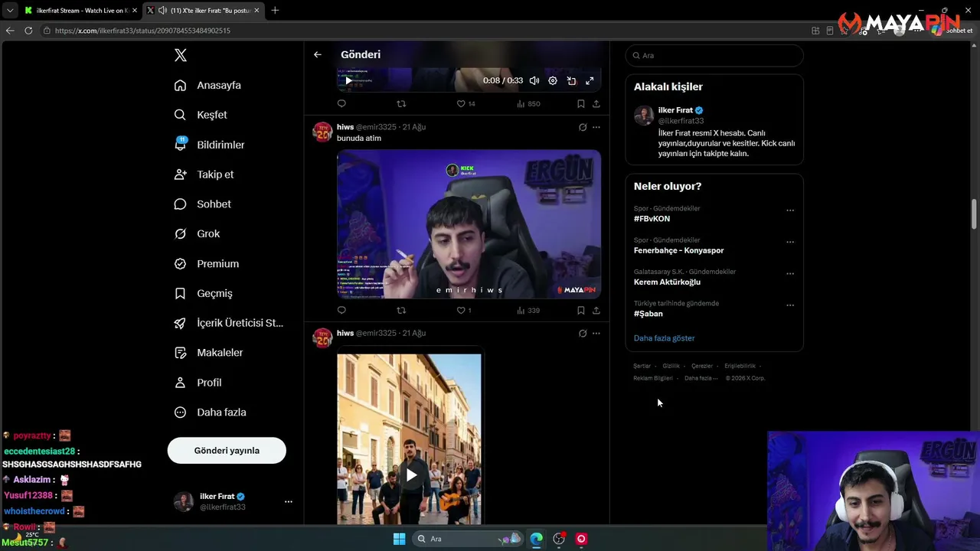Bookmark the post with 850 views
This screenshot has height=551, width=980.
click(x=580, y=103)
